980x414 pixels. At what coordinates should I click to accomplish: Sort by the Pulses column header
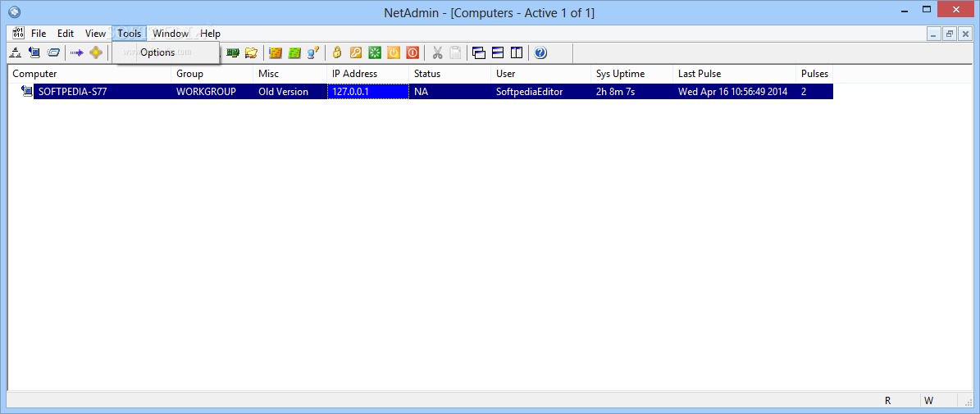pyautogui.click(x=814, y=74)
